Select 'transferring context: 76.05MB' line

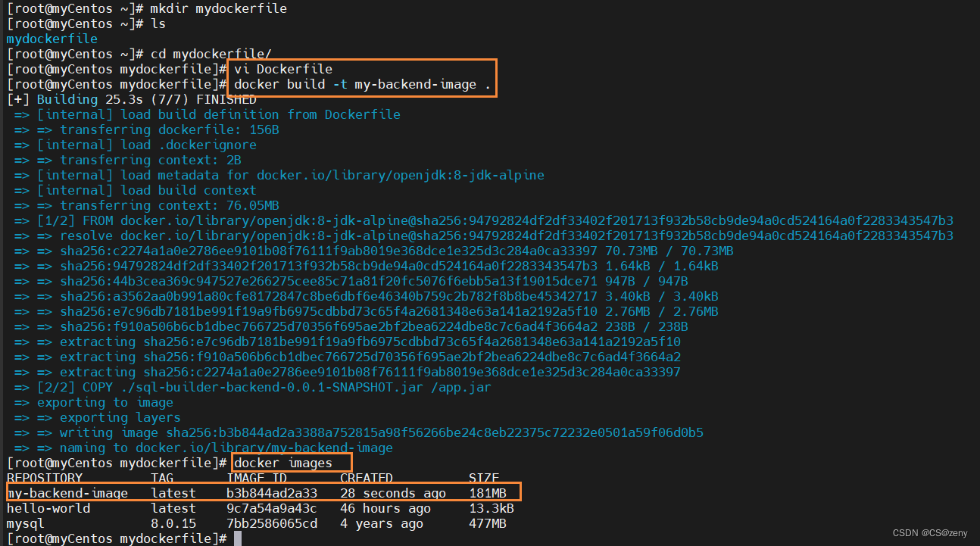(146, 205)
